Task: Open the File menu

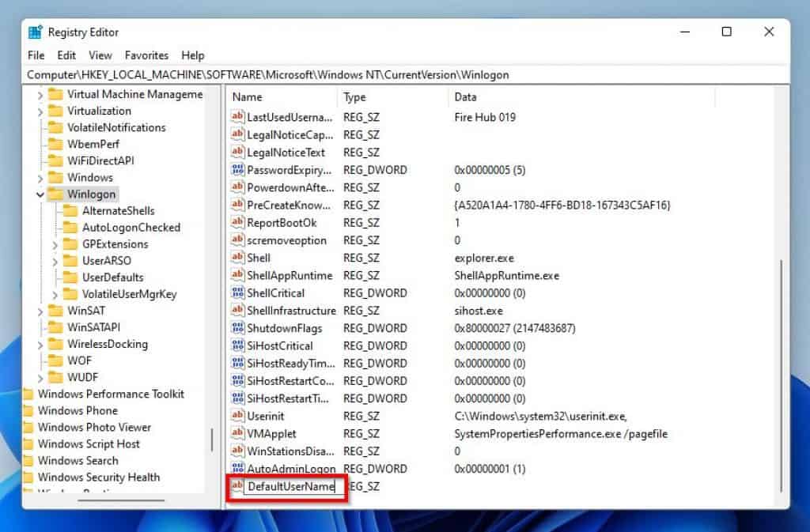Action: [x=36, y=55]
